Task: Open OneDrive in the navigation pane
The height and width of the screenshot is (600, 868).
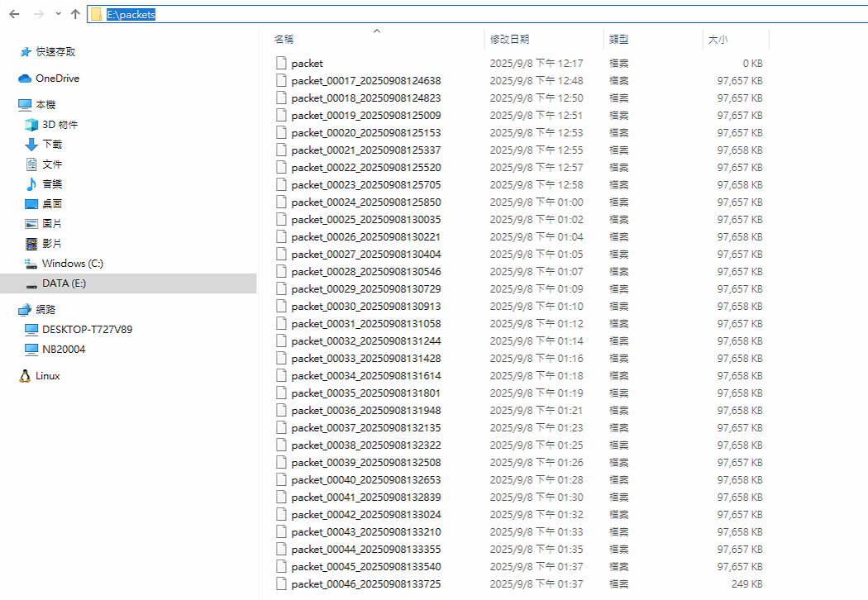Action: 57,79
